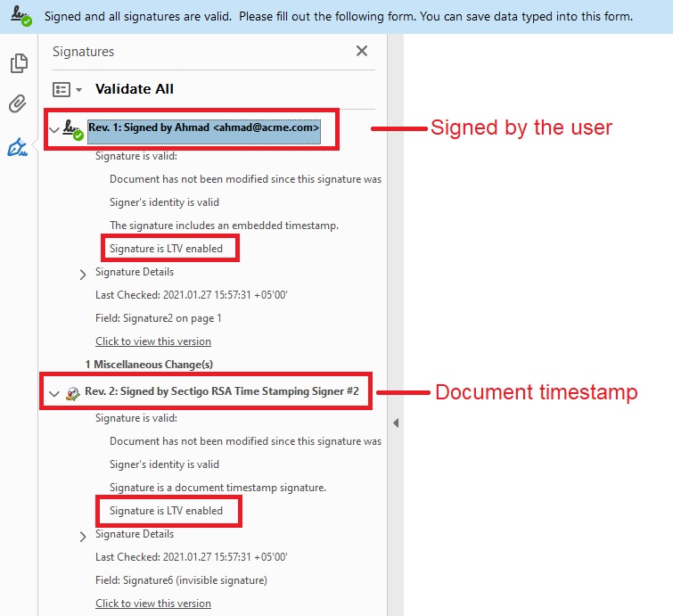Open the Page Thumbnails sidebar panel
The height and width of the screenshot is (616, 673).
coord(18,63)
